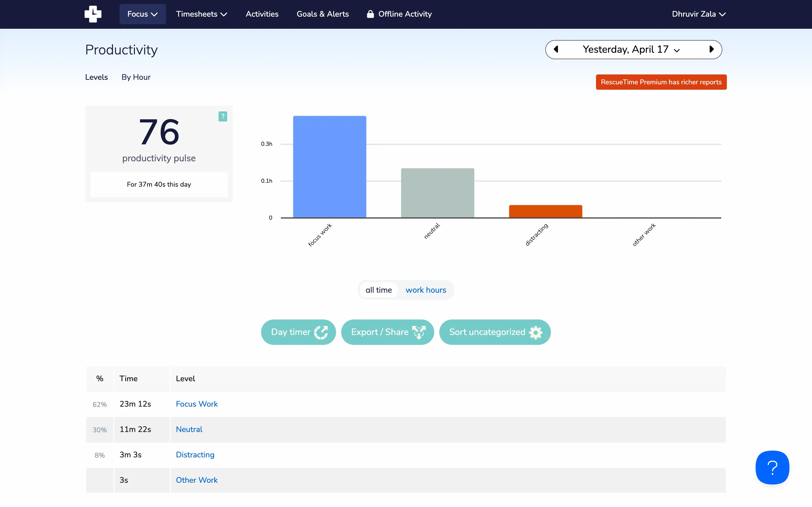Open the Goals & Alerts menu item
Image resolution: width=812 pixels, height=507 pixels.
[x=323, y=14]
